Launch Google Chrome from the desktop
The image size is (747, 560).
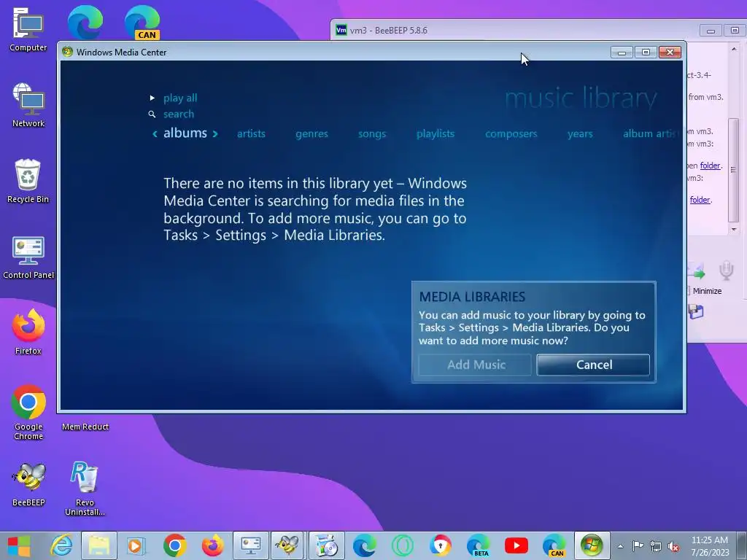(28, 412)
